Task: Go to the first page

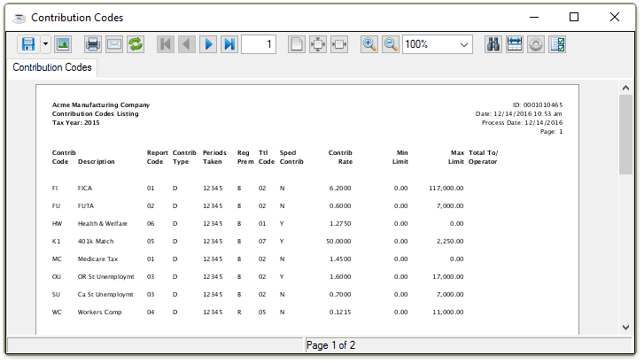Action: (x=166, y=44)
